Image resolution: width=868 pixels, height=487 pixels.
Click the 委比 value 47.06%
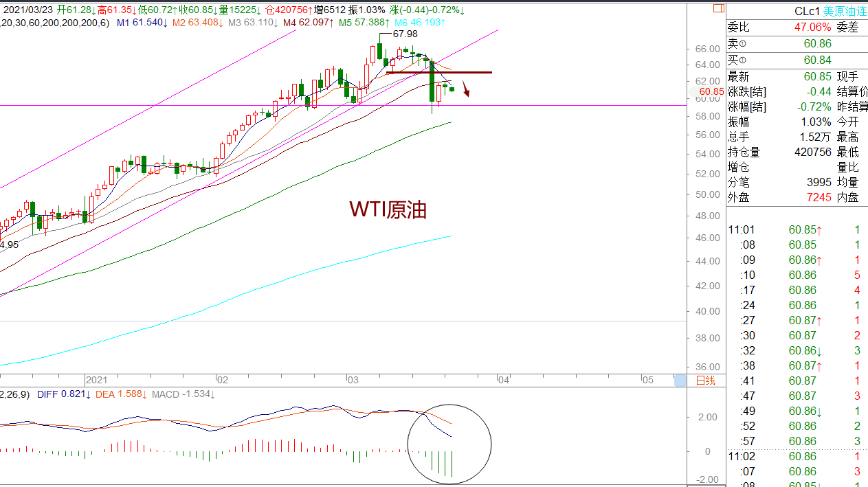tap(812, 27)
